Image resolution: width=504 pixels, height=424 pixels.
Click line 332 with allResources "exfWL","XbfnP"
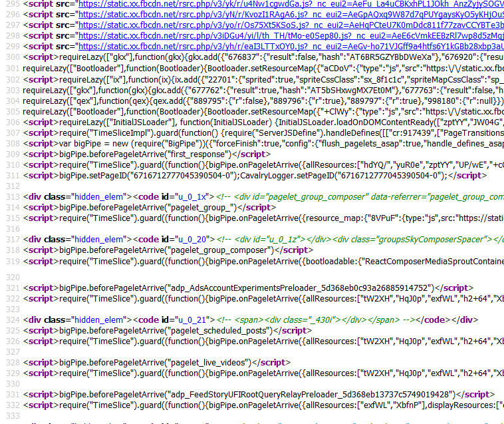(263, 405)
